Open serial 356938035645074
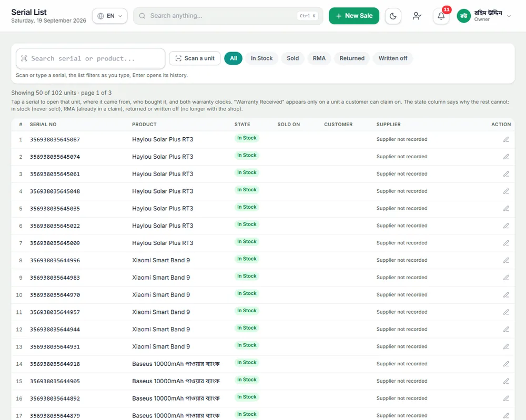 55,157
